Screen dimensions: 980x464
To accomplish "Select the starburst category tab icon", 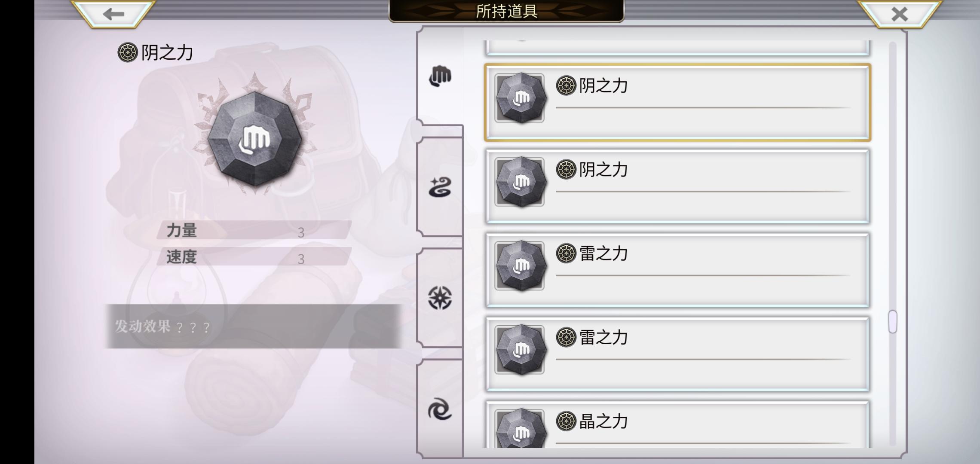I will click(440, 298).
